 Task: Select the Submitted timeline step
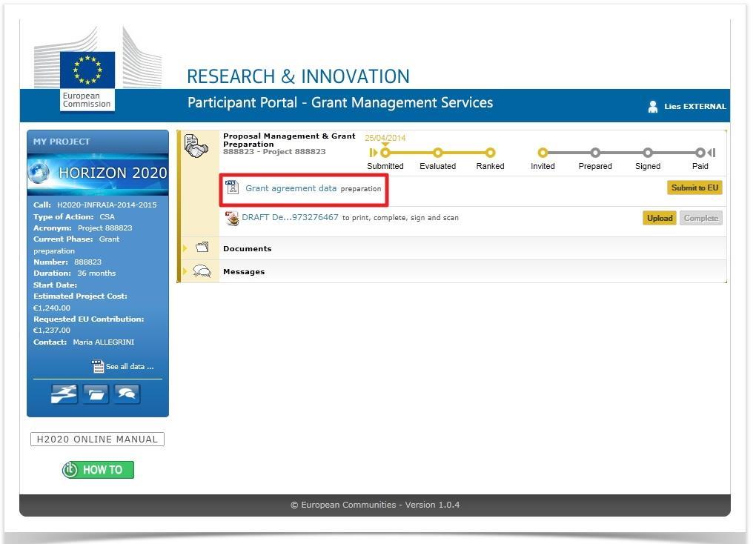(x=385, y=153)
